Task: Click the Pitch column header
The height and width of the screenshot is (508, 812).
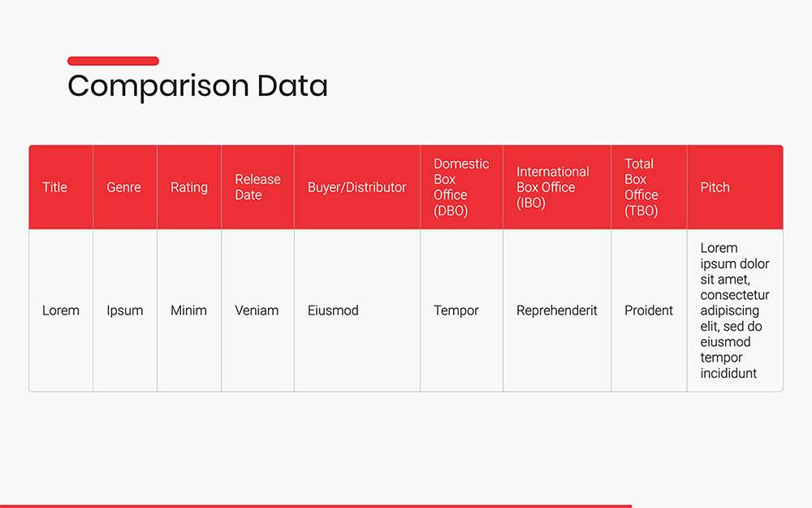Action: point(715,187)
